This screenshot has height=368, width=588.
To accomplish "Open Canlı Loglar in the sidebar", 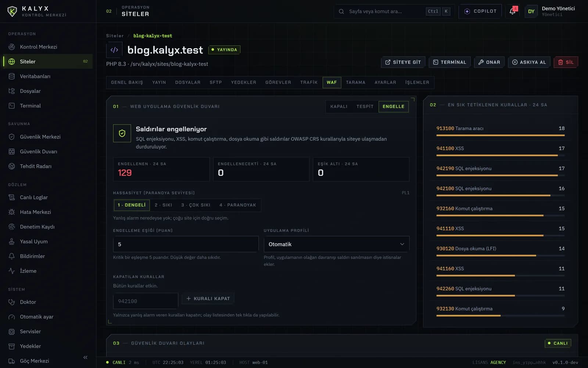I will coord(48,197).
